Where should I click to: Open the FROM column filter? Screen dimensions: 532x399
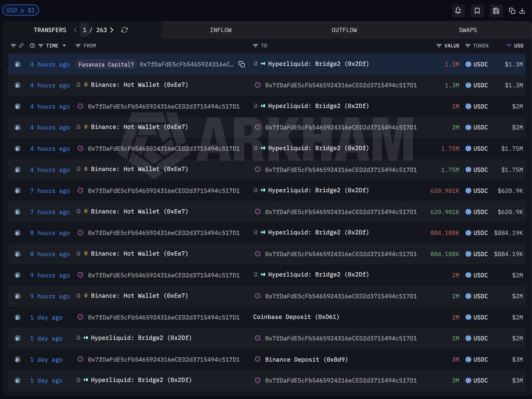(78, 46)
